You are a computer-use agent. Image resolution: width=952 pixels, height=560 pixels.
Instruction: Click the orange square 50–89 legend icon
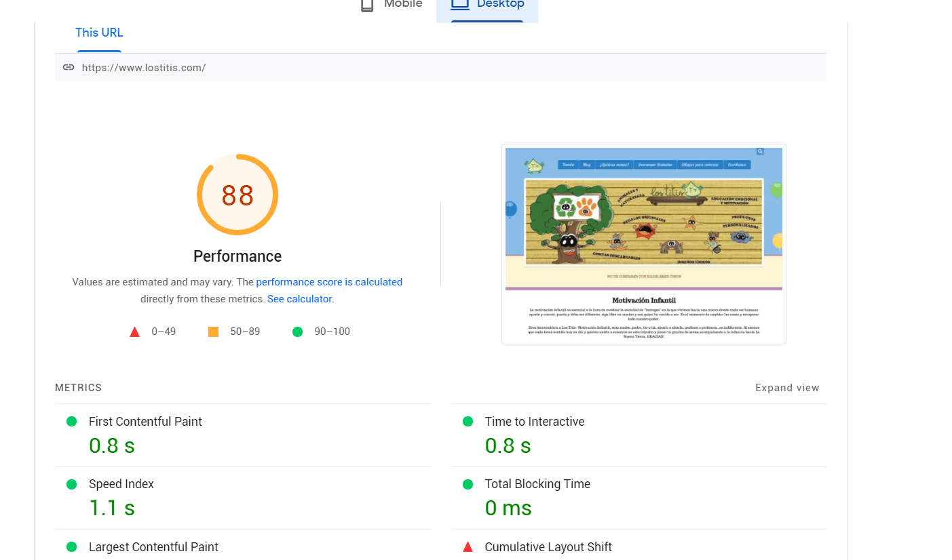213,332
